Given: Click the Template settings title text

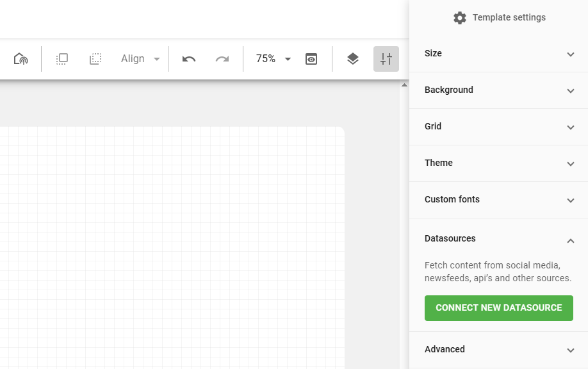Looking at the screenshot, I should pos(509,18).
